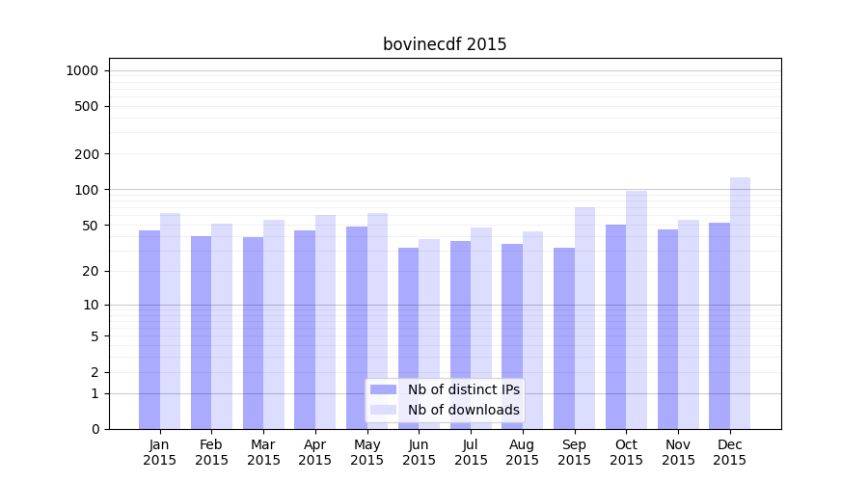Select the May 2015 distinct IPs bar
This screenshot has height=482, width=868.
click(x=357, y=327)
